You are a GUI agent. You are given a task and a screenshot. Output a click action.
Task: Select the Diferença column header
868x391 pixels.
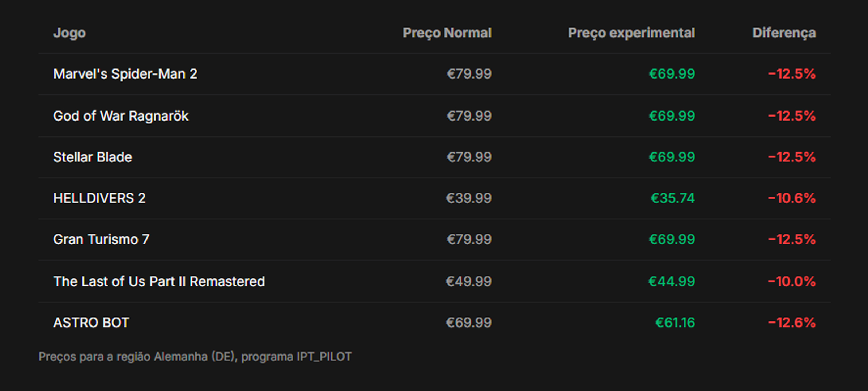[x=784, y=33]
